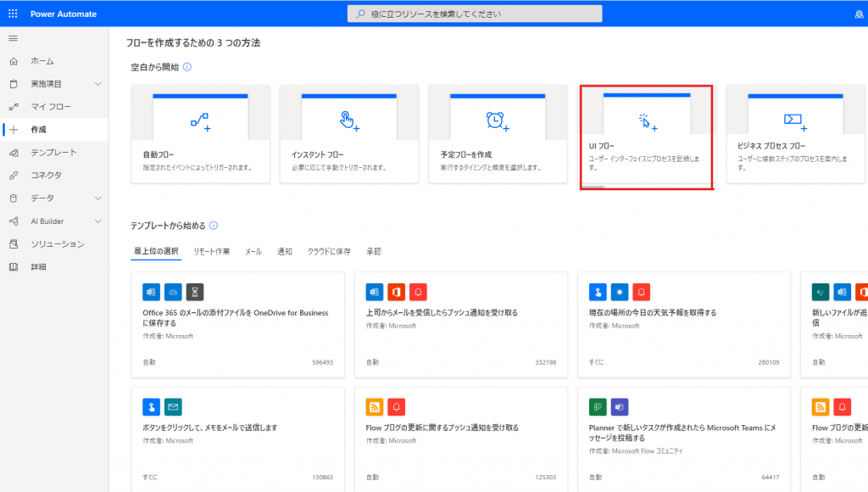Open テンプレート in the sidebar

[x=54, y=153]
